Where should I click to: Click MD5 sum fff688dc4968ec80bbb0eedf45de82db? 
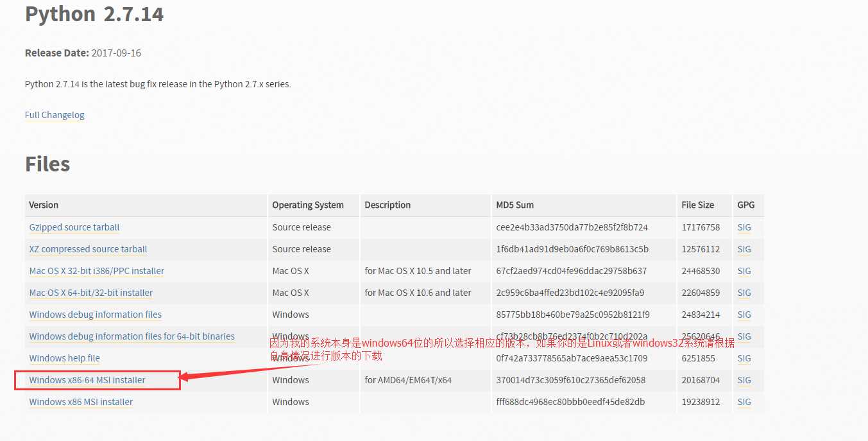click(571, 402)
